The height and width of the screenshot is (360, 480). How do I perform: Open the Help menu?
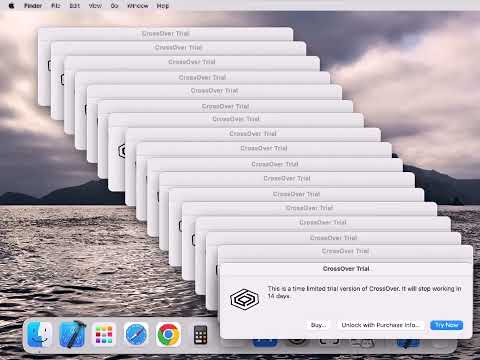(x=163, y=6)
